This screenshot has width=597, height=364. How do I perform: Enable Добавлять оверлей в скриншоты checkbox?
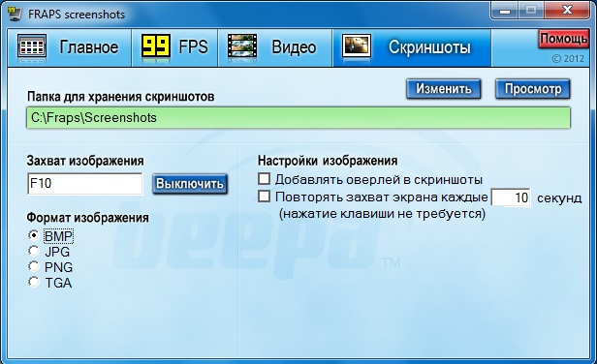264,179
